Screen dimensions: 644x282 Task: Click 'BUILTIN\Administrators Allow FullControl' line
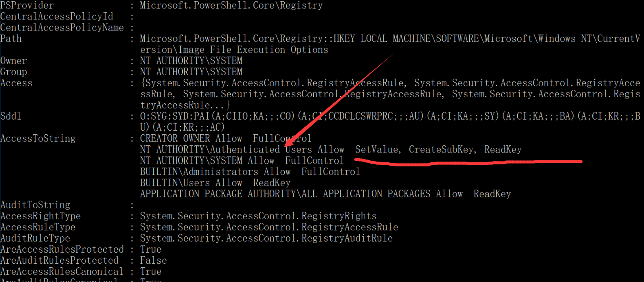[250, 172]
